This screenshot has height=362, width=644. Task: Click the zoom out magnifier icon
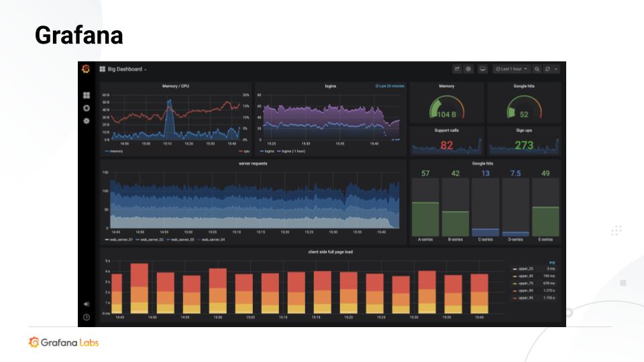pos(538,69)
